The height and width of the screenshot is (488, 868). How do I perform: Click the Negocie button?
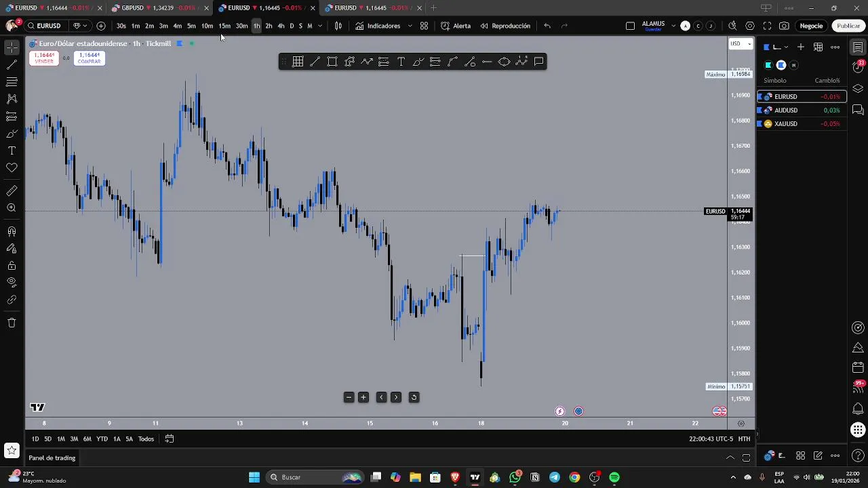pyautogui.click(x=811, y=26)
